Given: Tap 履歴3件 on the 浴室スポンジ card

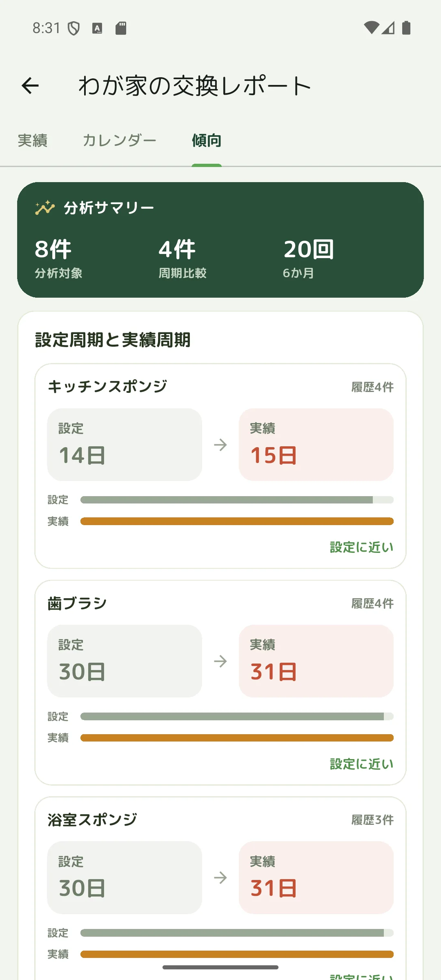Looking at the screenshot, I should 372,820.
